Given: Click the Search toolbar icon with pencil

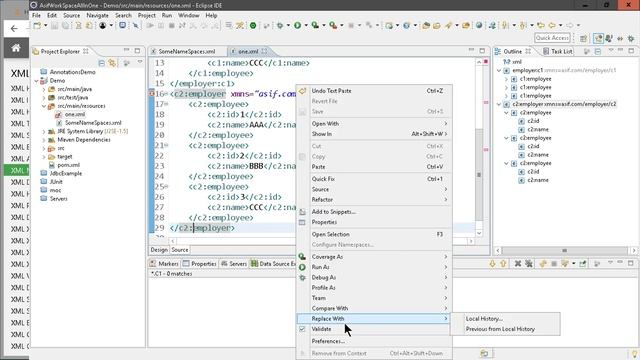Looking at the screenshot, I should pos(448,25).
